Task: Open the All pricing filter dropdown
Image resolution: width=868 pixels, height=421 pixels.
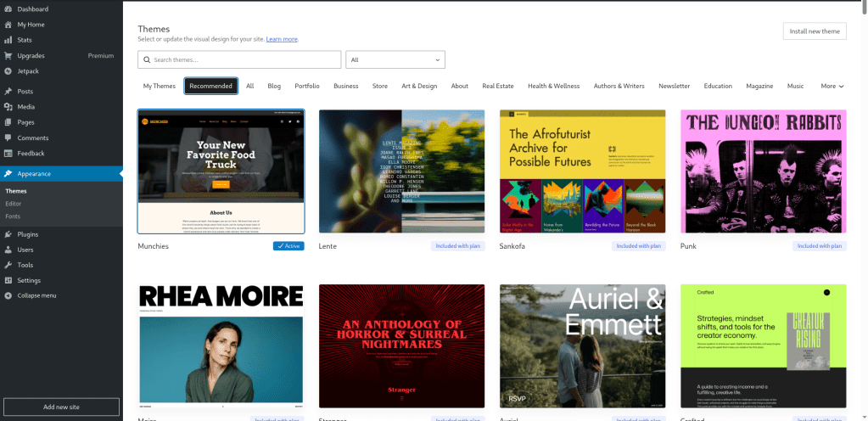Action: click(395, 60)
